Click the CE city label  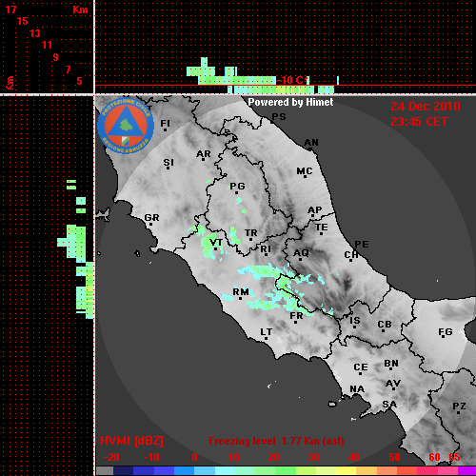coord(361,367)
